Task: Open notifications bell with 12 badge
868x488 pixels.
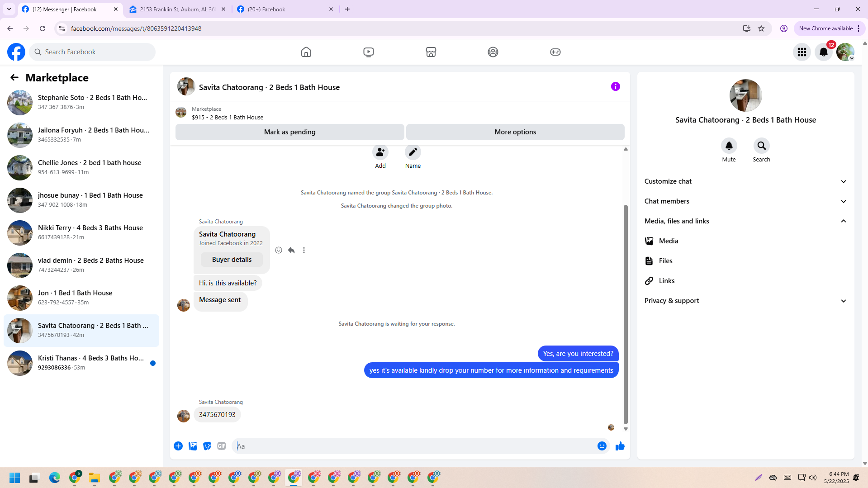Action: [x=824, y=52]
